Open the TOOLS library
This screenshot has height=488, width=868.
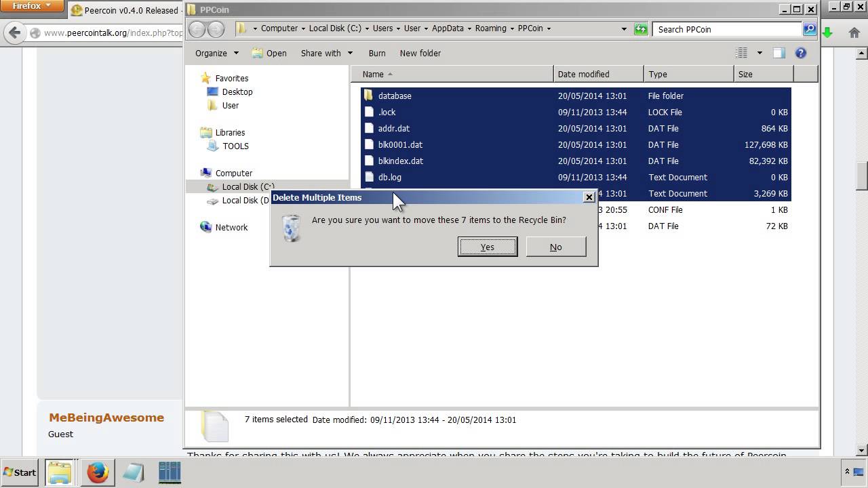pyautogui.click(x=235, y=146)
